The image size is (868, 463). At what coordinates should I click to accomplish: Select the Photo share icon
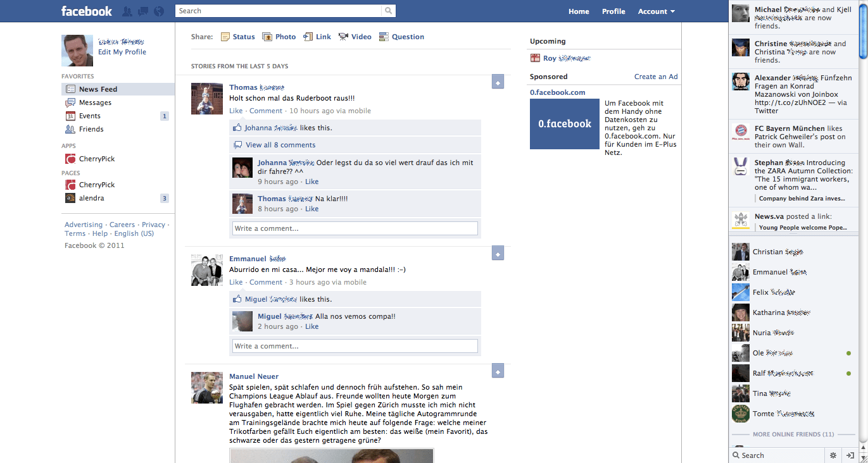click(268, 37)
